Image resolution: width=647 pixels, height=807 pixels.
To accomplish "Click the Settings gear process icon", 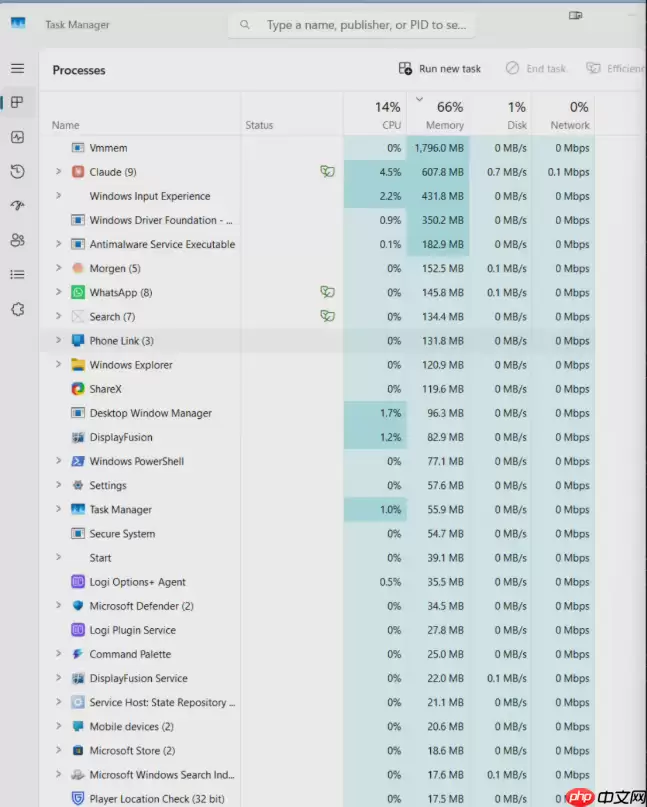I will (78, 485).
